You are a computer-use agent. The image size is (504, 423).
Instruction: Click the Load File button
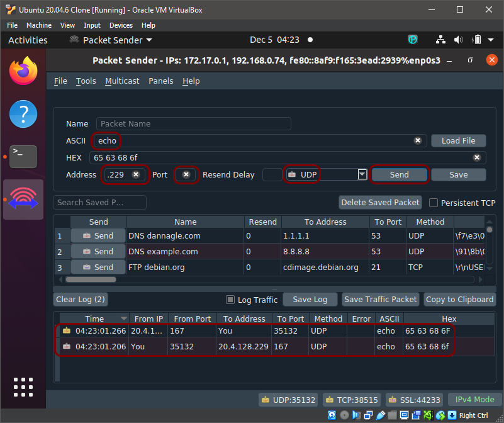[x=458, y=140]
